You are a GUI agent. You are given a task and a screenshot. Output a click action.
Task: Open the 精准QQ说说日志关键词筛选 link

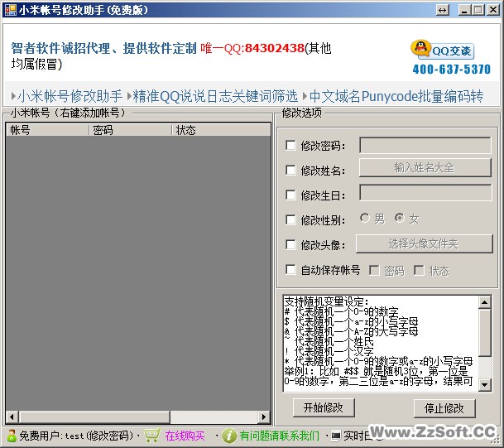[215, 96]
